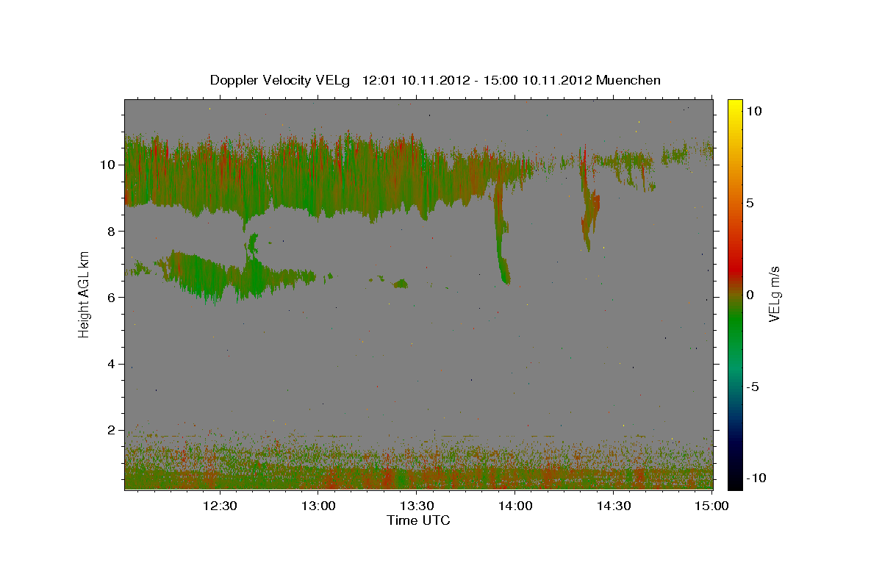Click the colorbar value -5 label
Screen dimensions: 882x588
[x=753, y=387]
